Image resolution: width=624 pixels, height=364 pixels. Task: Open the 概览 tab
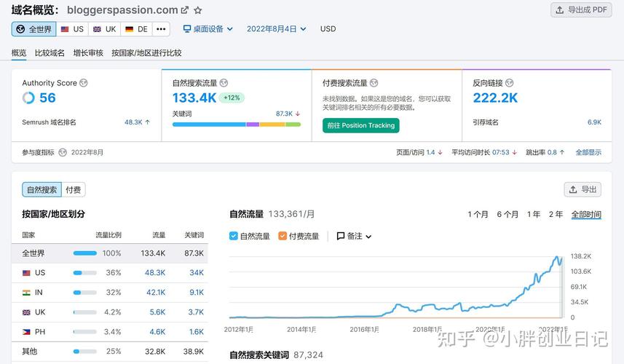tap(19, 53)
